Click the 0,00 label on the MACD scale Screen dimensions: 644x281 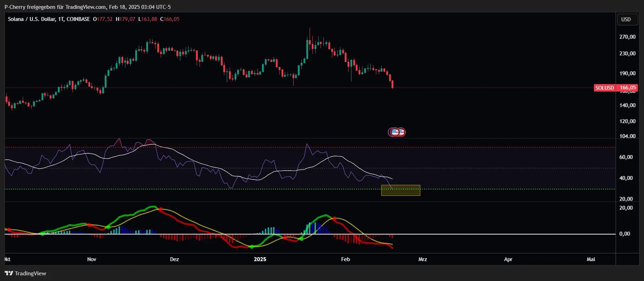[624, 234]
